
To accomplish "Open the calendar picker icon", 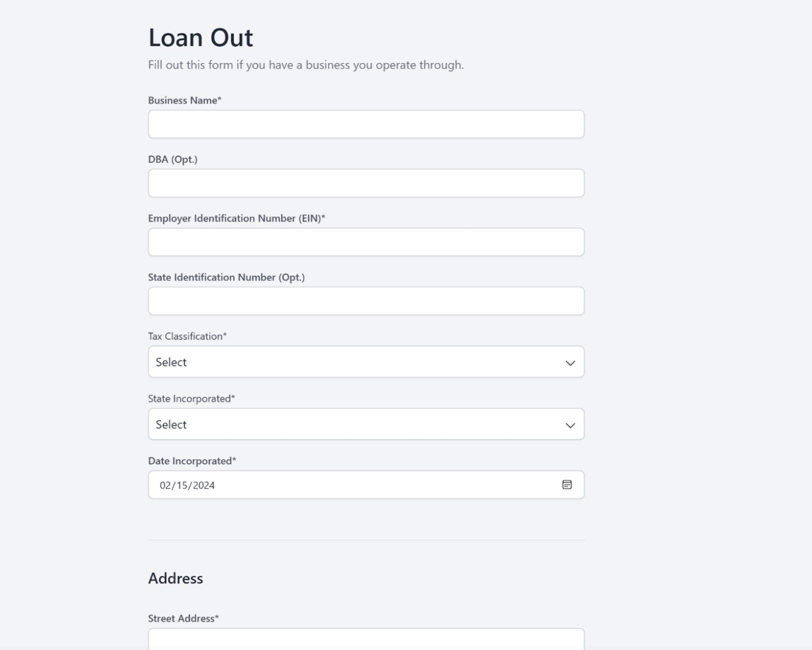I will [x=567, y=485].
